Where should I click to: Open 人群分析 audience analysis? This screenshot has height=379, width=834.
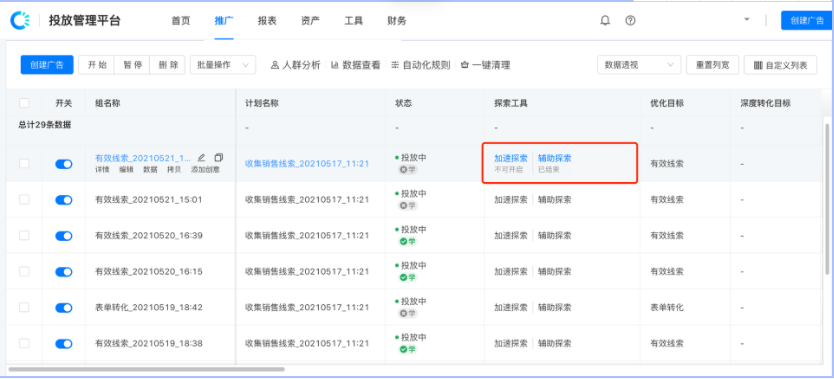point(296,65)
